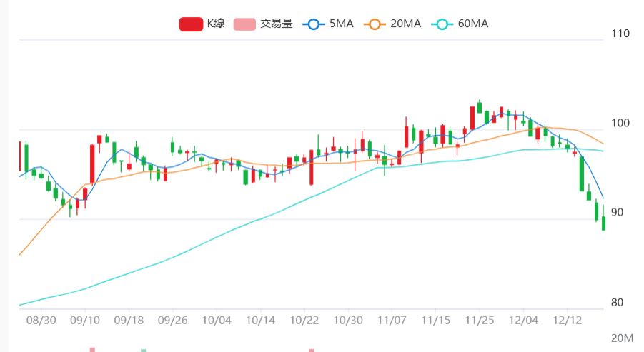This screenshot has width=644, height=352.
Task: Toggle the 5MA line via its text label
Action: coord(341,24)
